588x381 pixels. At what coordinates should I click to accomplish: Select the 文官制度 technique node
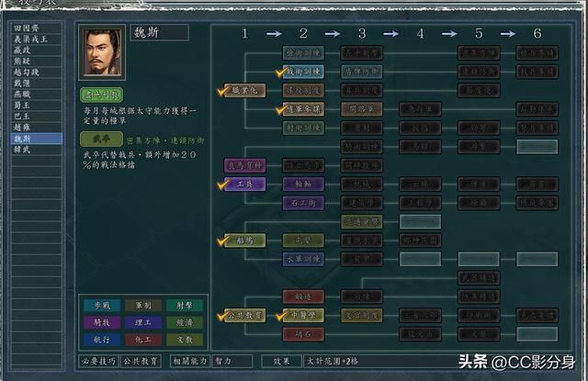coord(361,315)
